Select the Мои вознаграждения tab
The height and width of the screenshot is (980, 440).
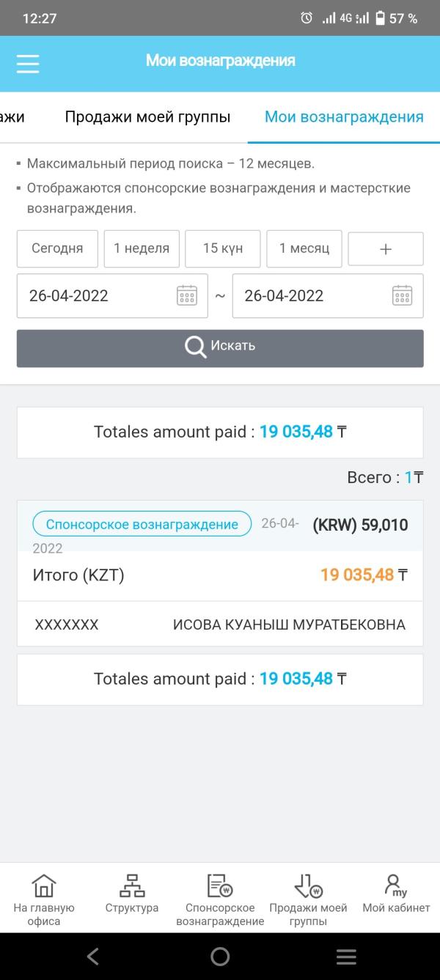(x=344, y=117)
